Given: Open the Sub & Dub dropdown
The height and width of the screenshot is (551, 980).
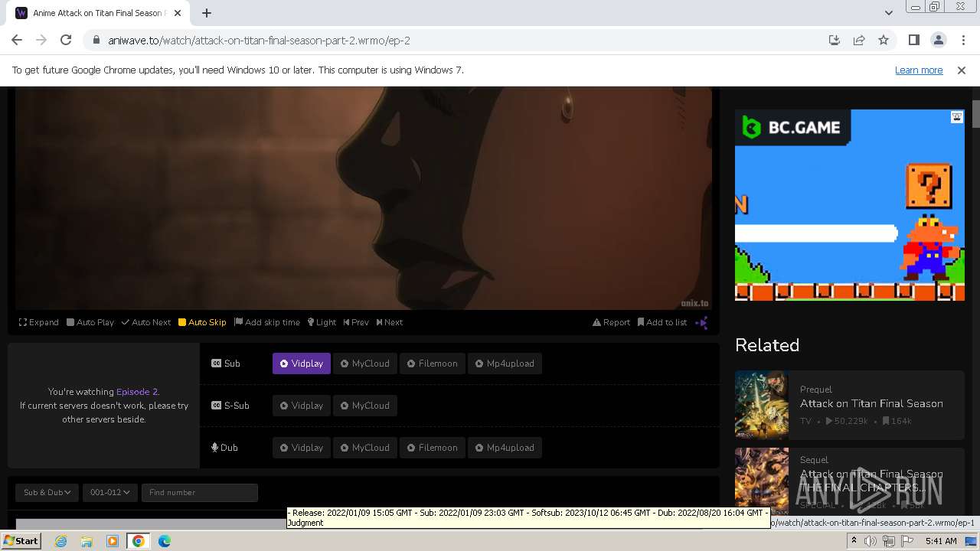Looking at the screenshot, I should (x=47, y=492).
